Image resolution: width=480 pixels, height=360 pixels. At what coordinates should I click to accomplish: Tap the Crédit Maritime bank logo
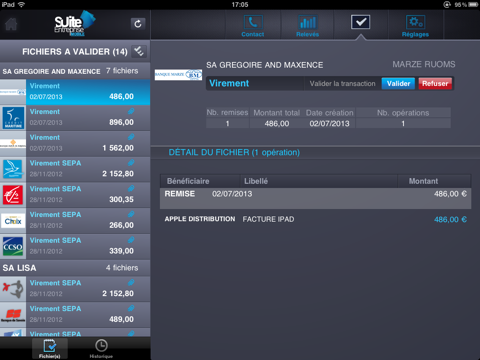click(13, 118)
